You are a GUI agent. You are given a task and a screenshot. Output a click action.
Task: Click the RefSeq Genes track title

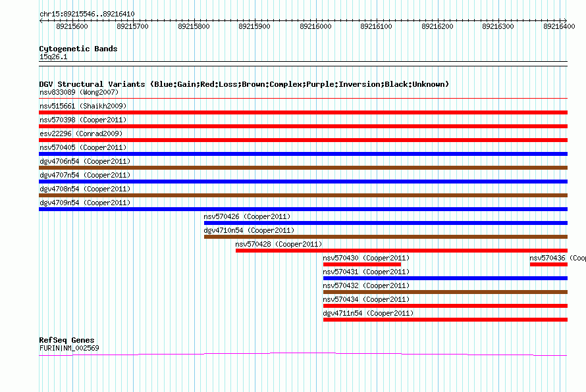pos(67,340)
